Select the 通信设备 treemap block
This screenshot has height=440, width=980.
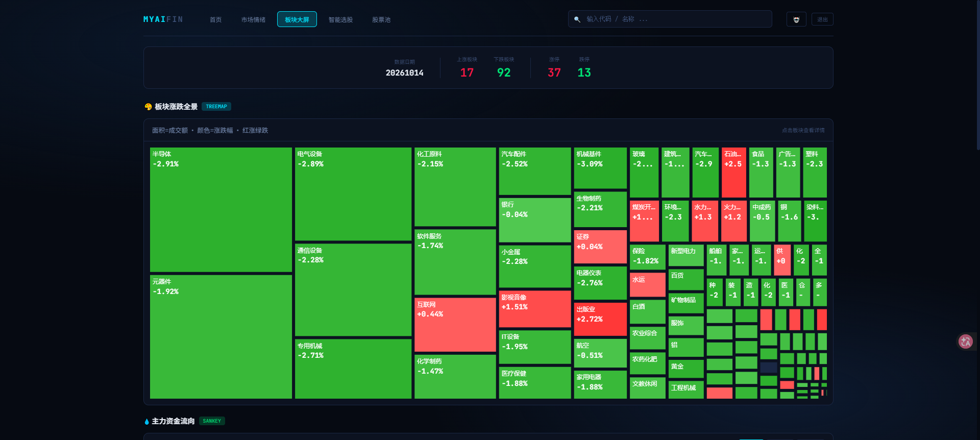353,290
